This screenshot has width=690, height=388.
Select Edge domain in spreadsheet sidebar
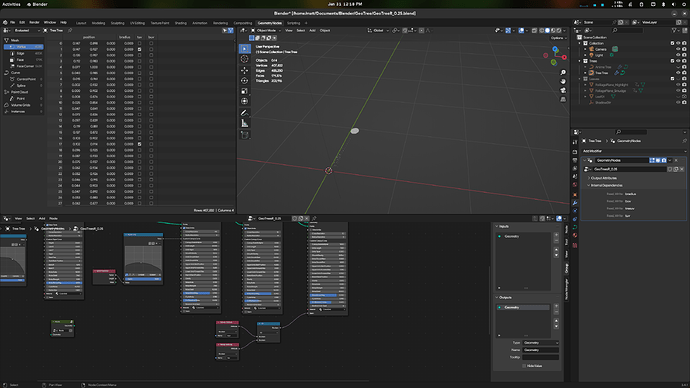click(x=24, y=53)
